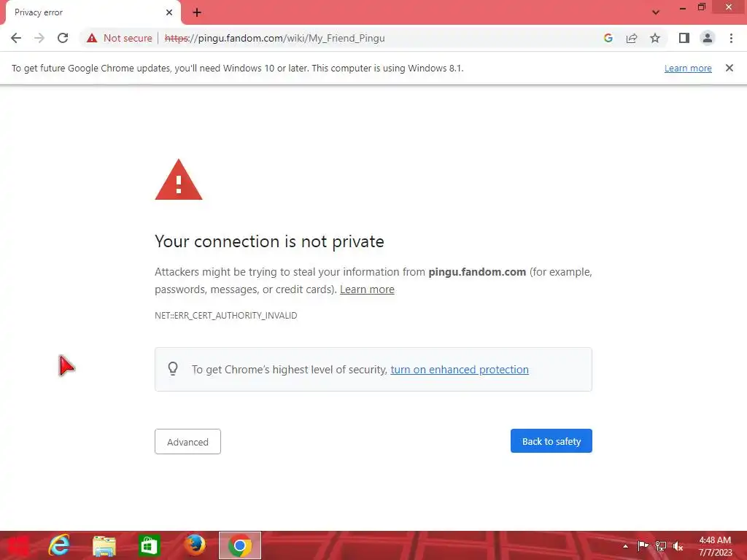747x560 pixels.
Task: Click the forward navigation arrow
Action: tap(39, 38)
